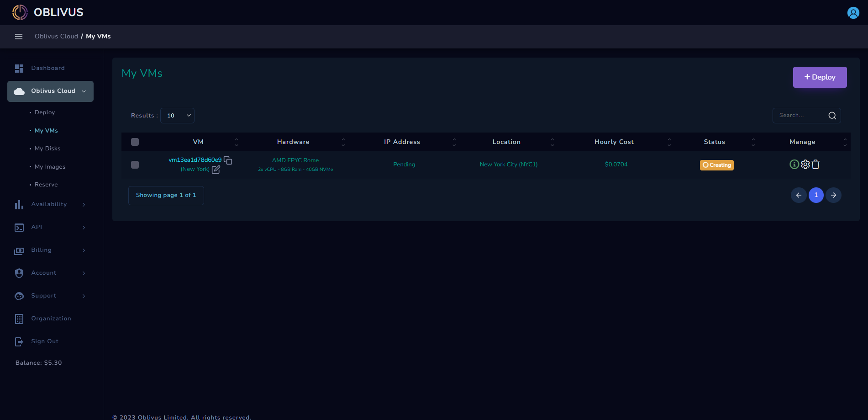The height and width of the screenshot is (420, 868).
Task: Click Showing page 1 of 1 box
Action: (x=166, y=196)
